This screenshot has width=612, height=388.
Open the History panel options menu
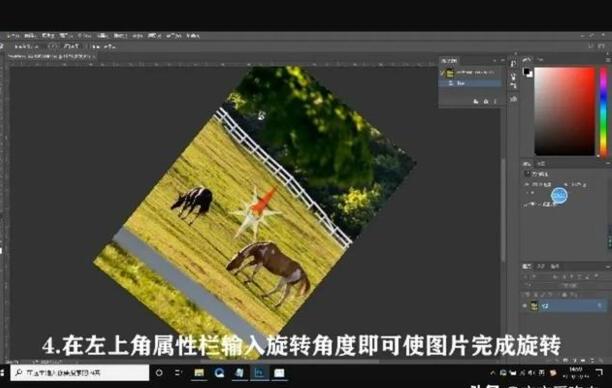503,61
